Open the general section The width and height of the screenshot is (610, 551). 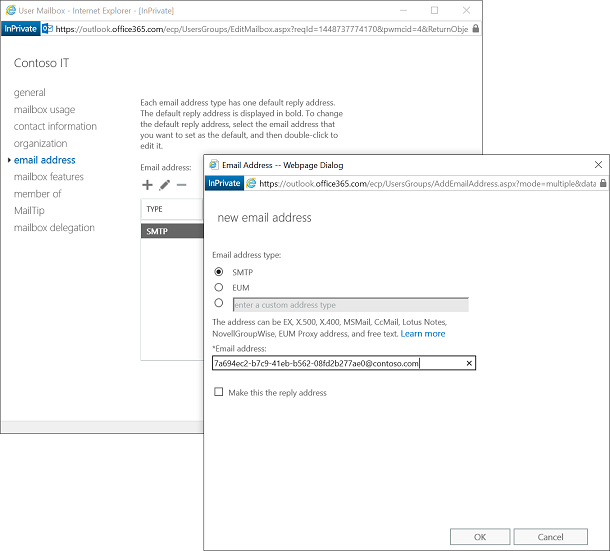30,93
